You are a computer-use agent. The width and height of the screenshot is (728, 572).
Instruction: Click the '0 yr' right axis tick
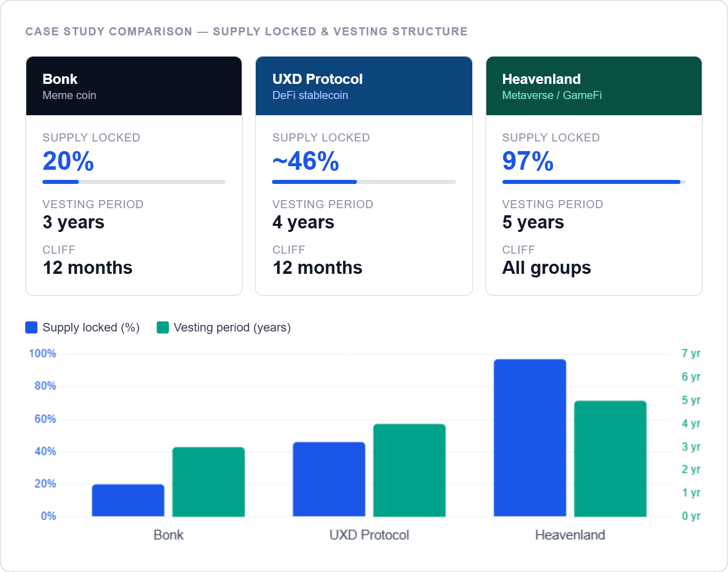coord(691,516)
